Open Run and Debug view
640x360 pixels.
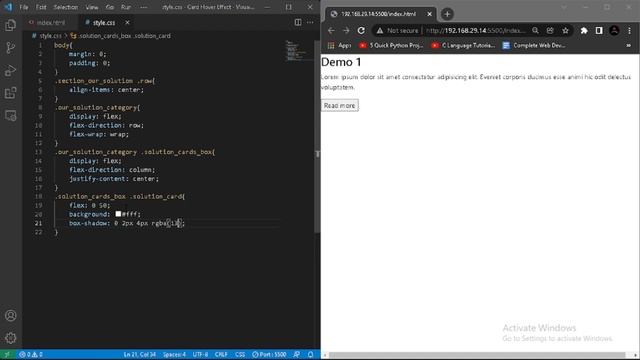tap(11, 70)
